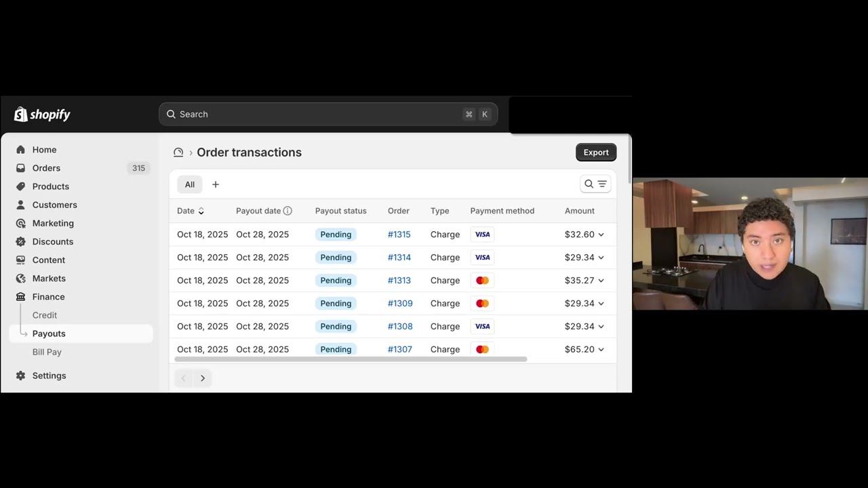868x488 pixels.
Task: Click the Mastercard icon for order #1313
Action: coord(482,281)
